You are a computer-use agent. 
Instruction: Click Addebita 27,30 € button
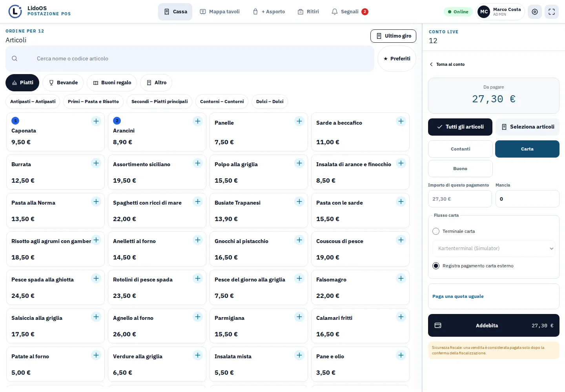494,325
